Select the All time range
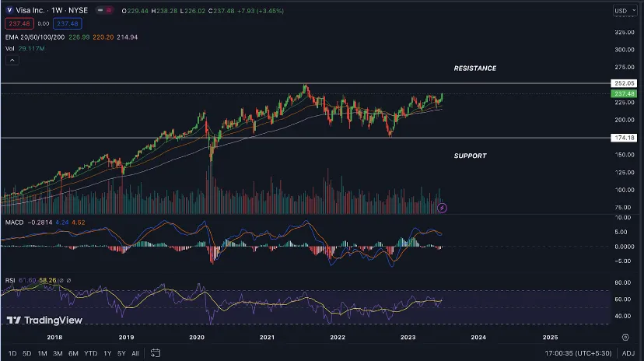Viewport: 644px width, 361px height. pyautogui.click(x=135, y=353)
